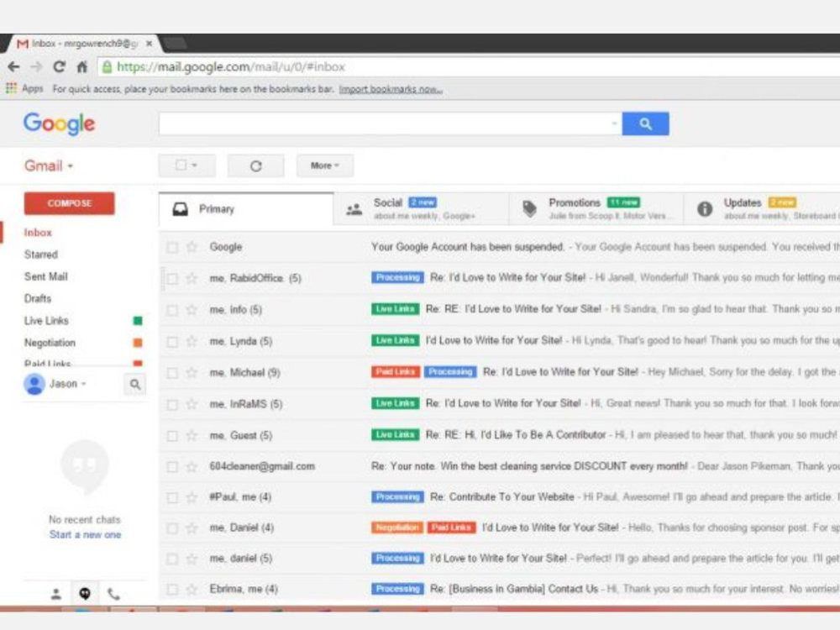
Task: Star the Ebrima, me email
Action: pos(192,590)
